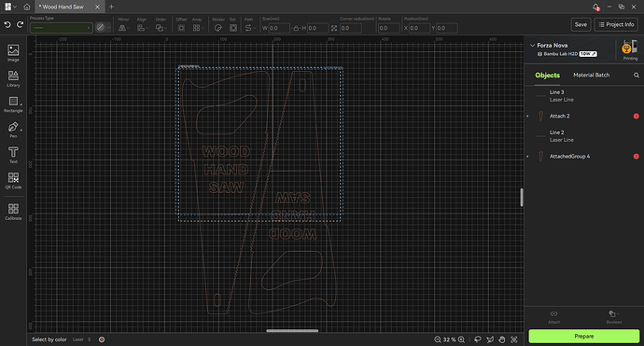Open the Library panel
The image size is (644, 346).
13,78
